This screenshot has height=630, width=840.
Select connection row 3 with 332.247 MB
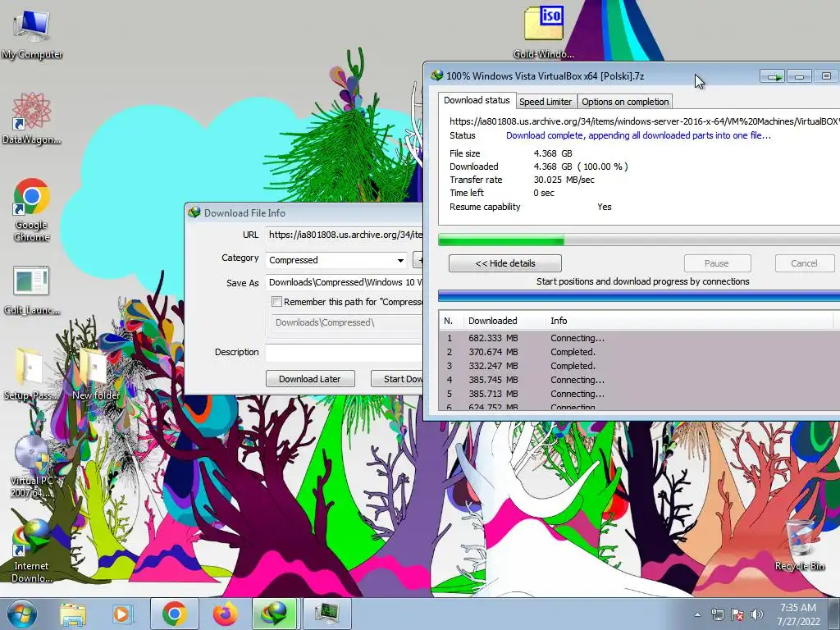pyautogui.click(x=639, y=366)
